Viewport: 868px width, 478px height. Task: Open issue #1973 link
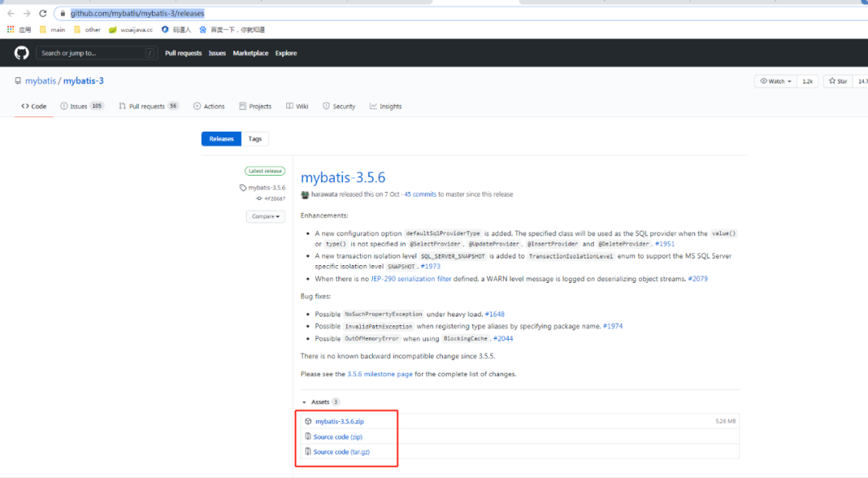click(431, 266)
